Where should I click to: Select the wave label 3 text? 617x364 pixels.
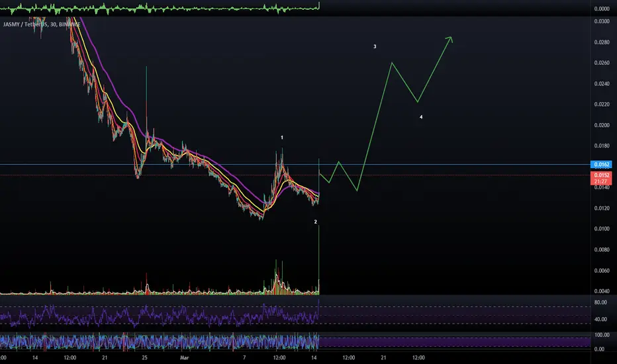pos(375,46)
